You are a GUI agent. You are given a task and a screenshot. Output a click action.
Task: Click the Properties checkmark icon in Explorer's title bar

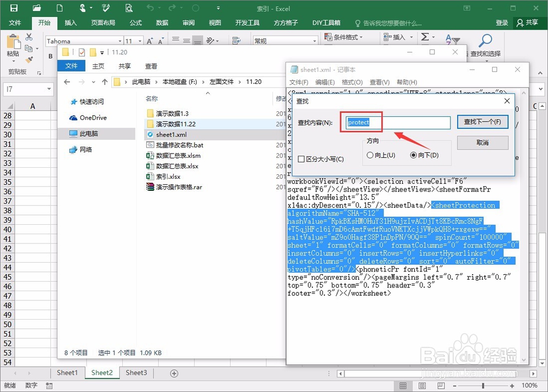[x=82, y=53]
